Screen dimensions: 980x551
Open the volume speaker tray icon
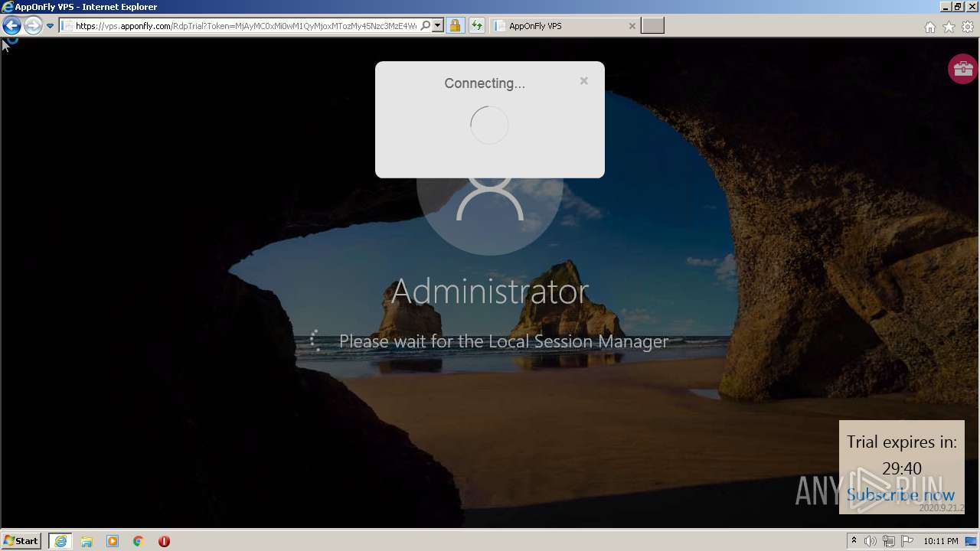click(871, 541)
